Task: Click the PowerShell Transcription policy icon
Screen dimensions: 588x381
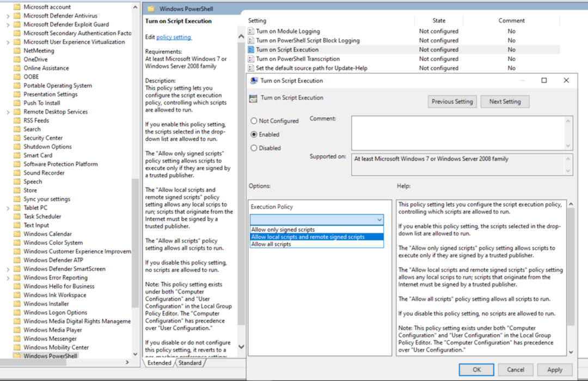Action: 251,59
